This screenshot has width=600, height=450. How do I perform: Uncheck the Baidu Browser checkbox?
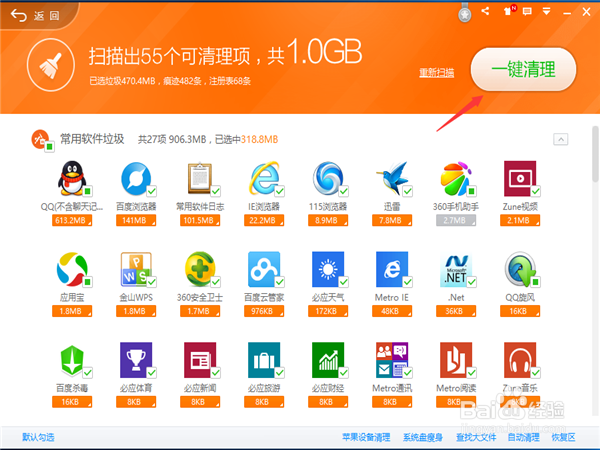tap(152, 191)
